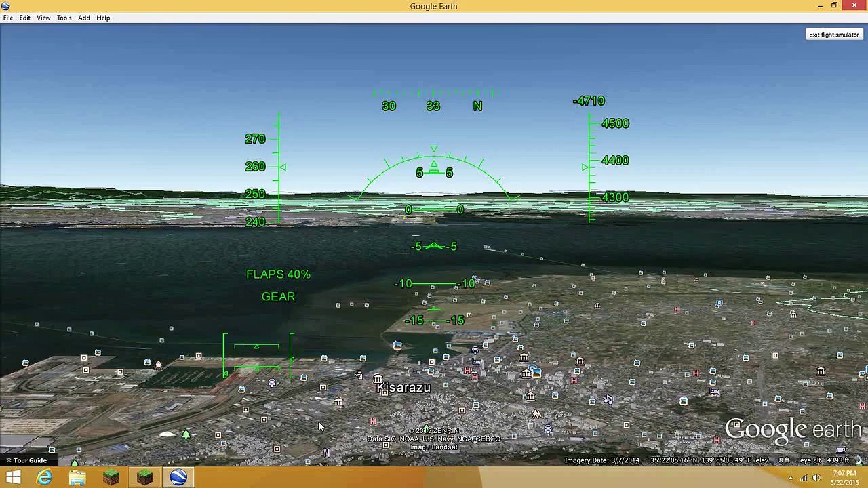Click the green tree park placemark

tap(186, 434)
